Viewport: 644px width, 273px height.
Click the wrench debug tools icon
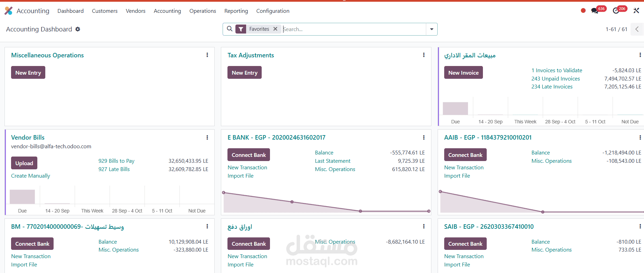point(636,11)
